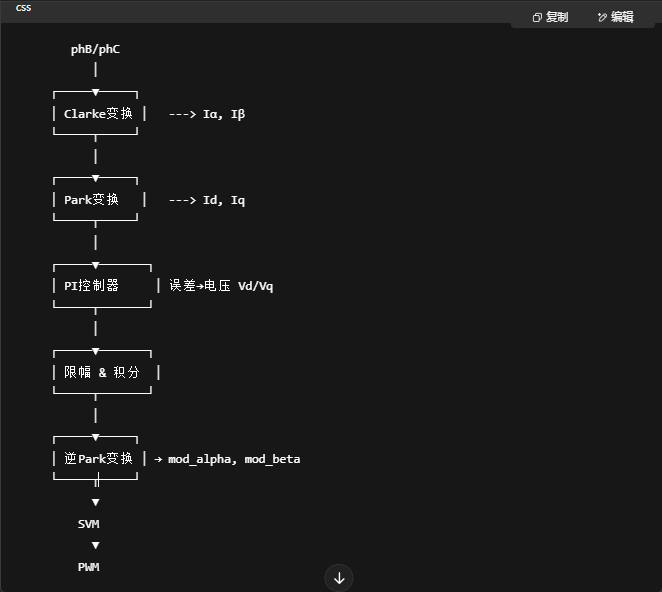The height and width of the screenshot is (592, 662).
Task: Click the 编辑 (edit) code button
Action: click(x=616, y=17)
